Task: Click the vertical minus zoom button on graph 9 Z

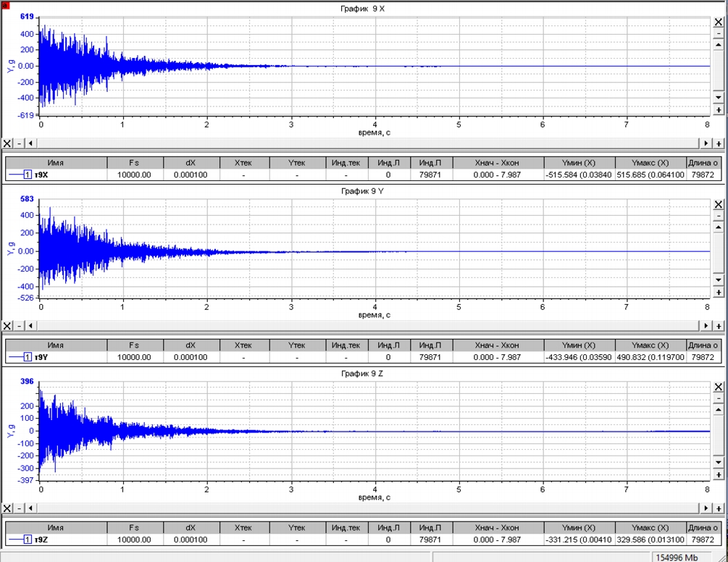Action: (x=719, y=398)
